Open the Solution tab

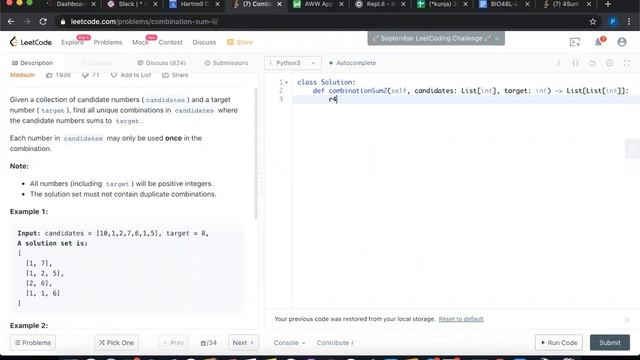click(97, 63)
